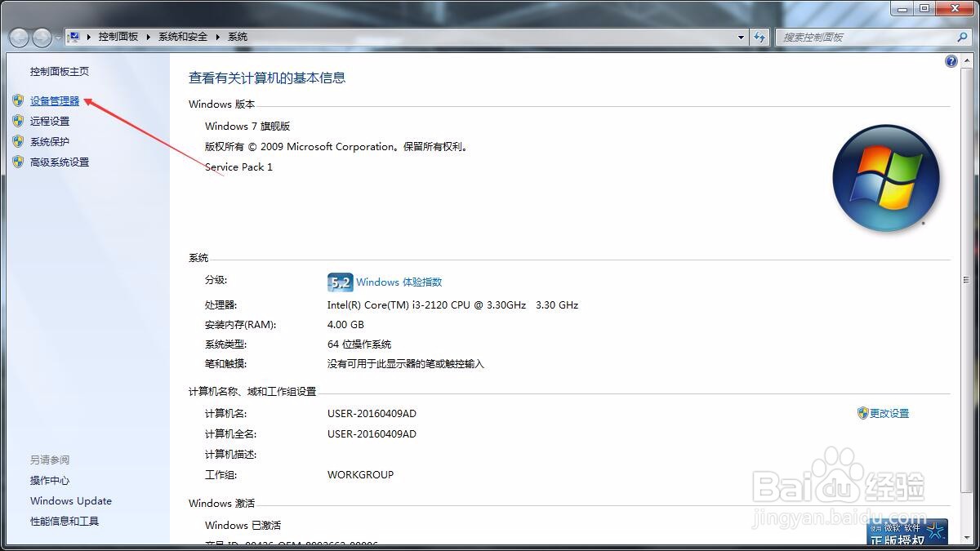Select Windows 已激活 activation status text

243,526
